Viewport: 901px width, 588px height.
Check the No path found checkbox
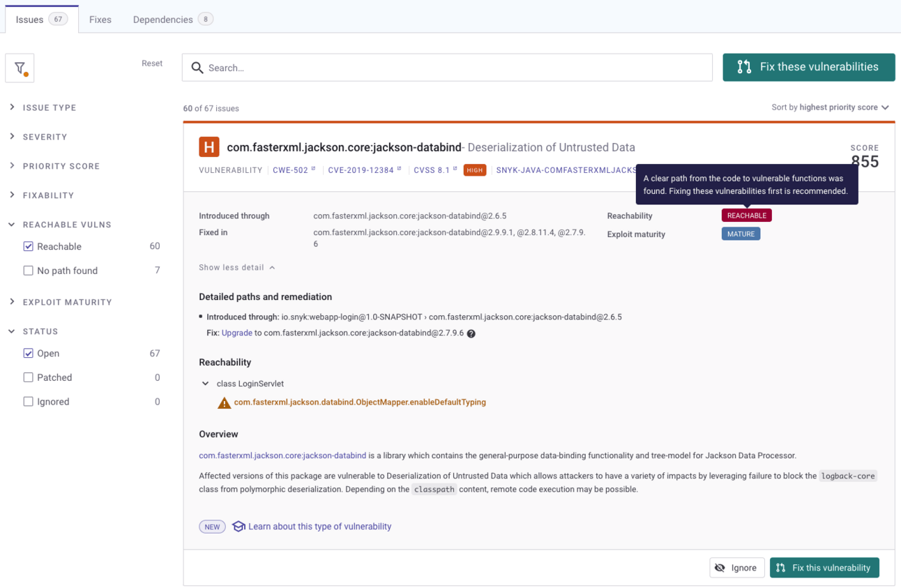[x=29, y=271]
